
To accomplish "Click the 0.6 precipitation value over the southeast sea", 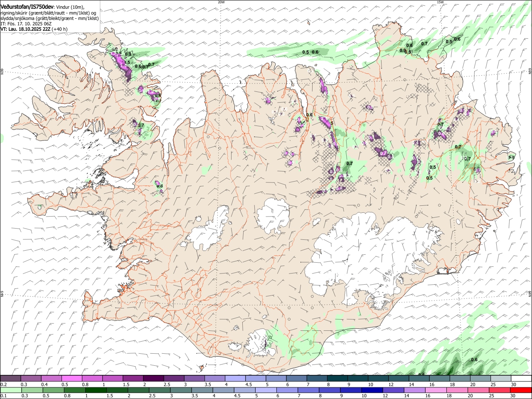I will [474, 360].
